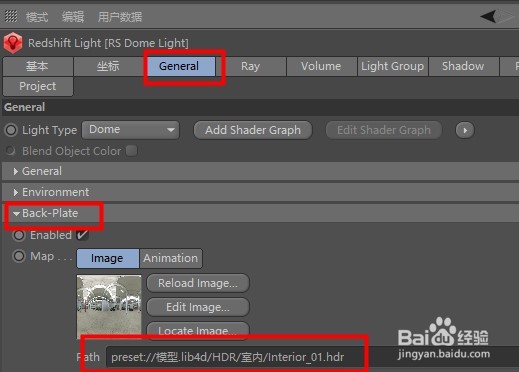This screenshot has width=519, height=372.
Task: Switch to the 基本 tab
Action: point(38,66)
